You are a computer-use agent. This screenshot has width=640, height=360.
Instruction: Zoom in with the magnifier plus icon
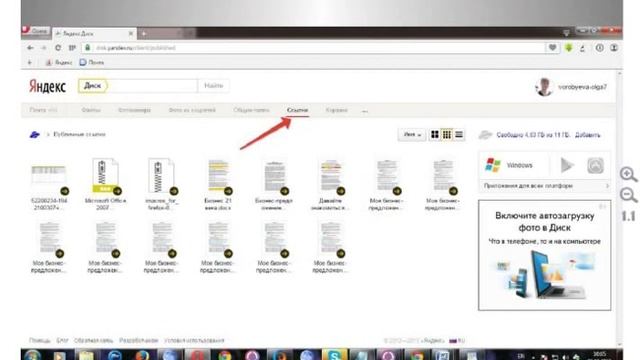tap(628, 174)
